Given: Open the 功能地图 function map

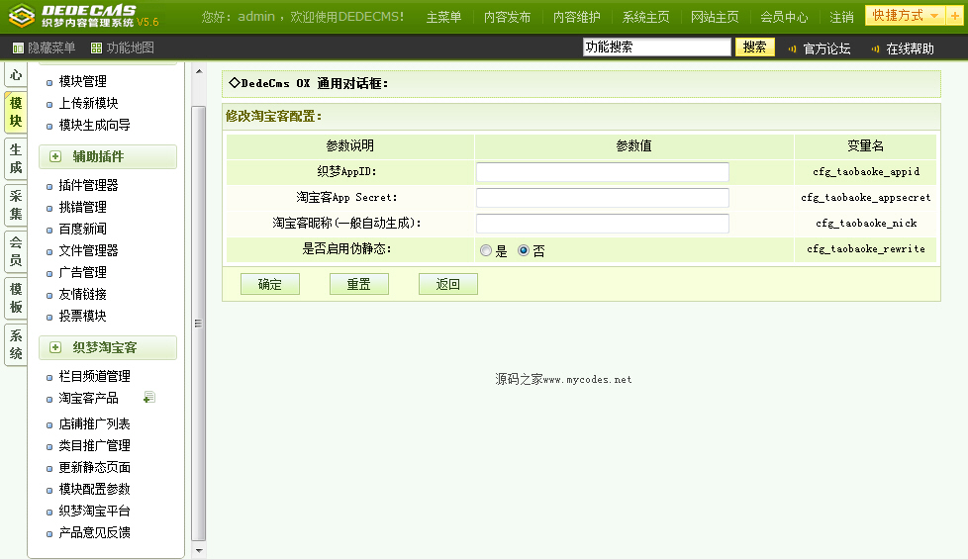Looking at the screenshot, I should (122, 47).
